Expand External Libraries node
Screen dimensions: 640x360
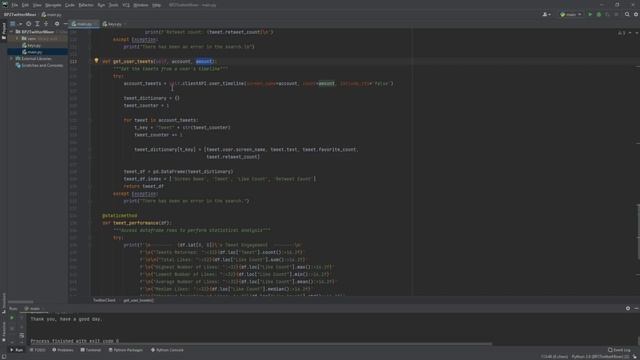coord(12,59)
